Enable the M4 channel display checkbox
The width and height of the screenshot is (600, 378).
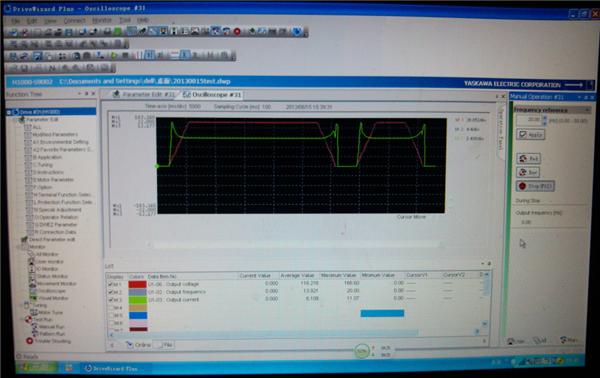(x=111, y=308)
